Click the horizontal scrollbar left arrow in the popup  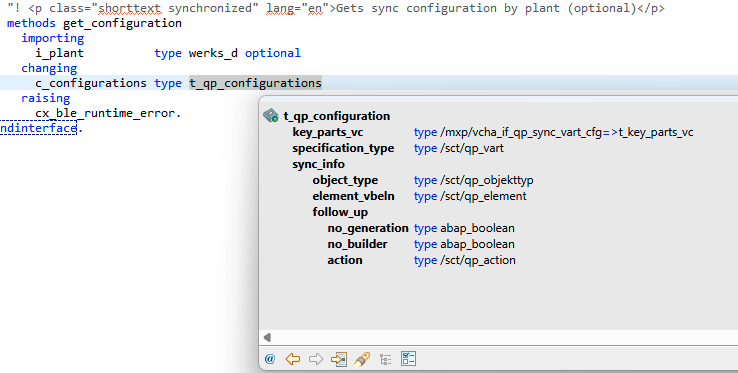click(x=267, y=337)
